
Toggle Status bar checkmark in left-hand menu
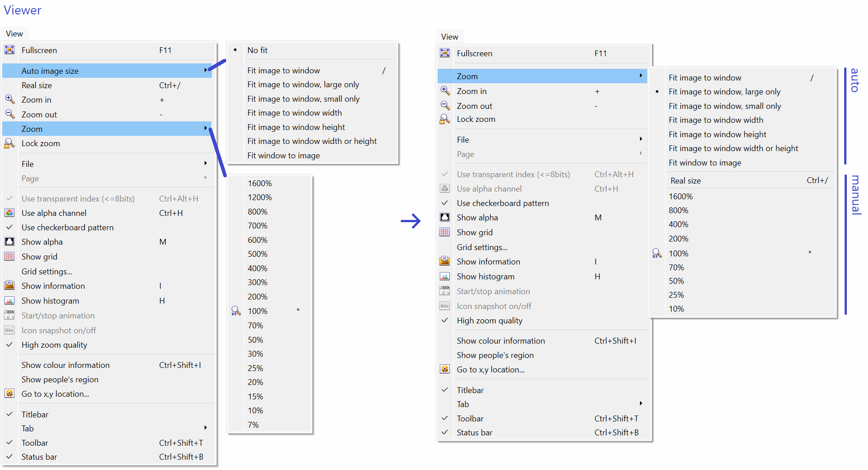pyautogui.click(x=9, y=457)
